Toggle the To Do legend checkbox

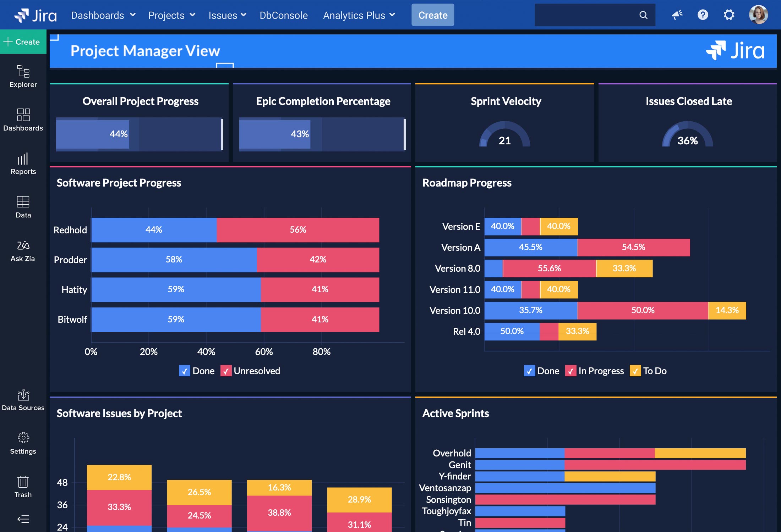tap(635, 371)
